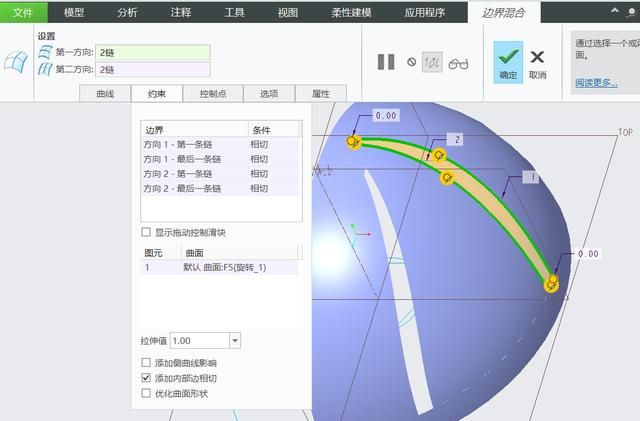
Task: Open the 约束 panel tab
Action: 157,94
